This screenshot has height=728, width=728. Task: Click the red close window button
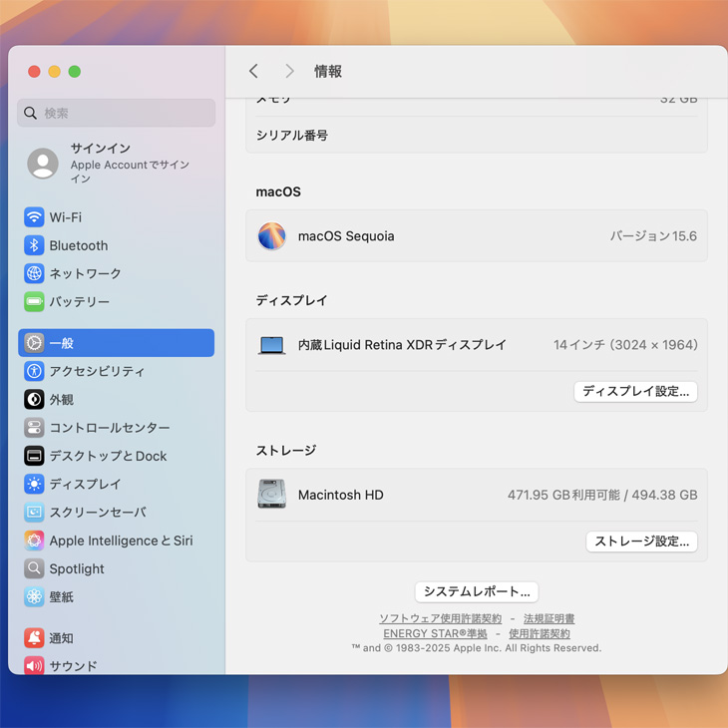[34, 72]
